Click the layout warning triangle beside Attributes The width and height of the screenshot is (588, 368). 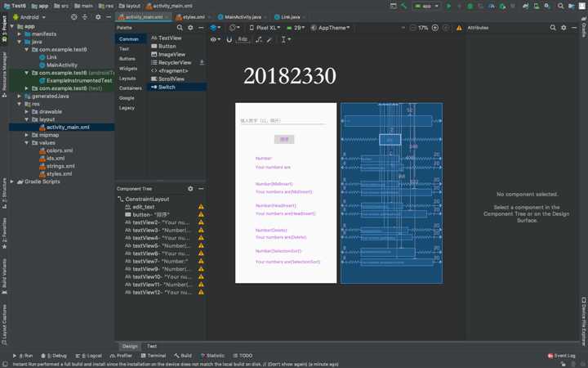459,28
